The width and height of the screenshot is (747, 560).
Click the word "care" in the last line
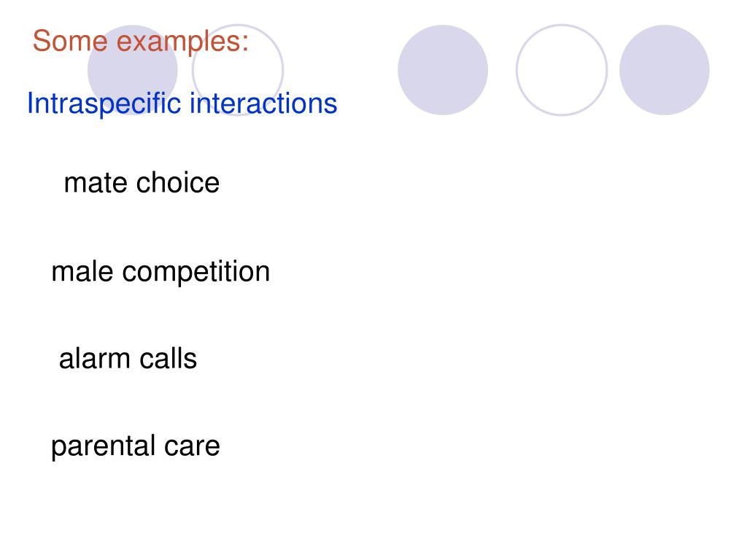(192, 448)
